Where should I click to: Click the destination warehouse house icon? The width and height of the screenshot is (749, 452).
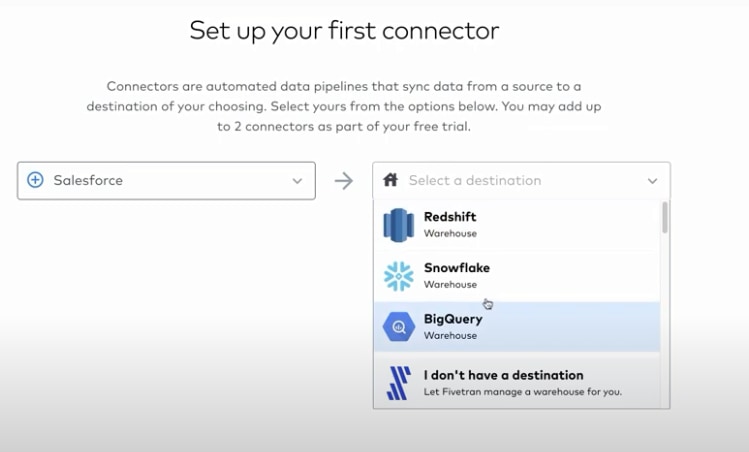pyautogui.click(x=390, y=180)
